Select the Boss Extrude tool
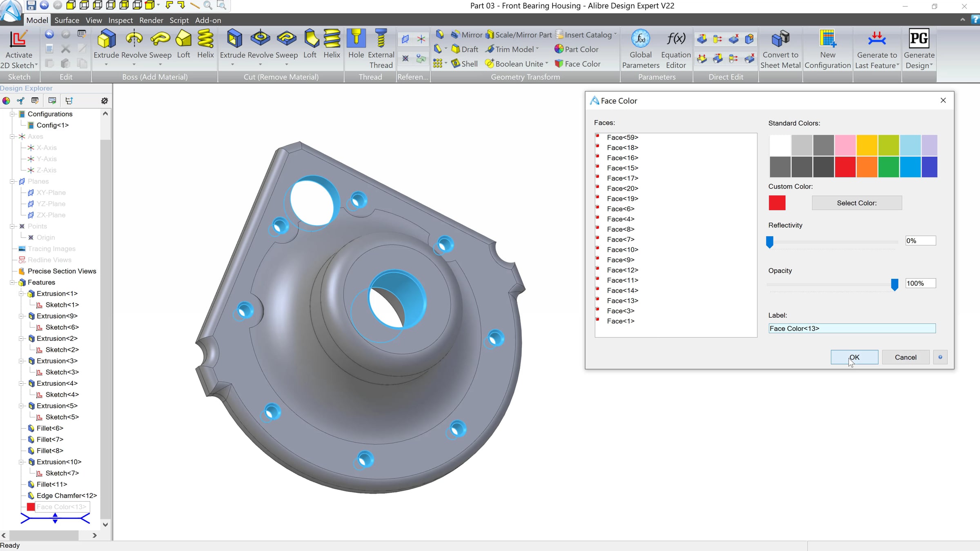Viewport: 980px width, 551px height. click(x=106, y=44)
